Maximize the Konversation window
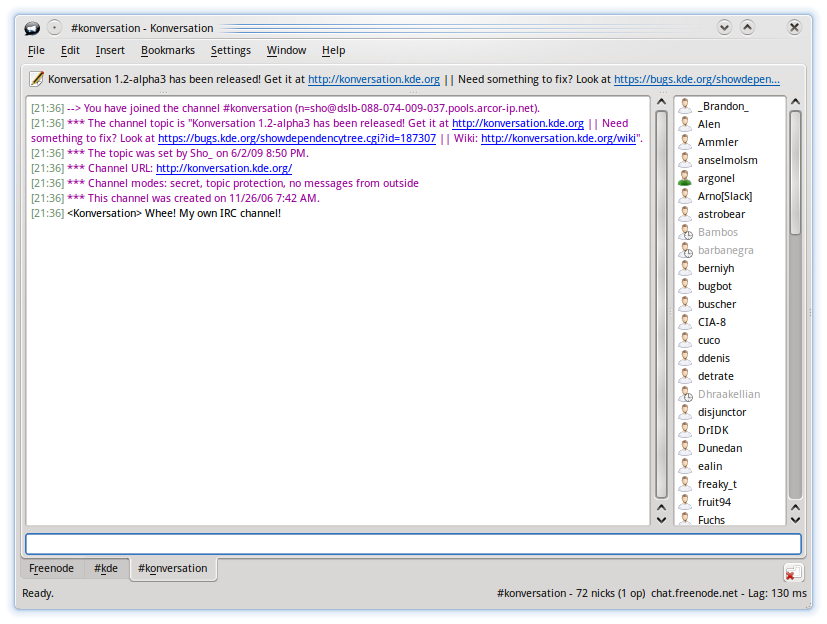The image size is (827, 624). 747,27
